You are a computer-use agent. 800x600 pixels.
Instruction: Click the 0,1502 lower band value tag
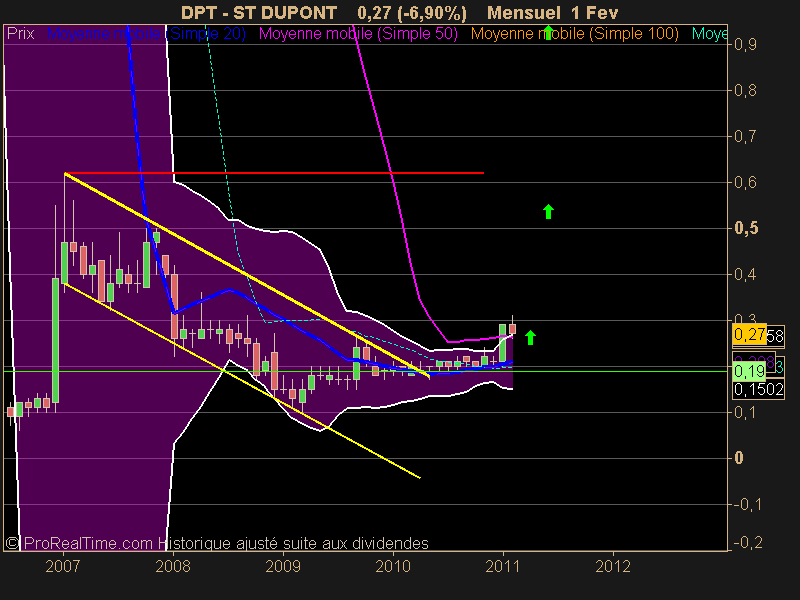point(759,390)
